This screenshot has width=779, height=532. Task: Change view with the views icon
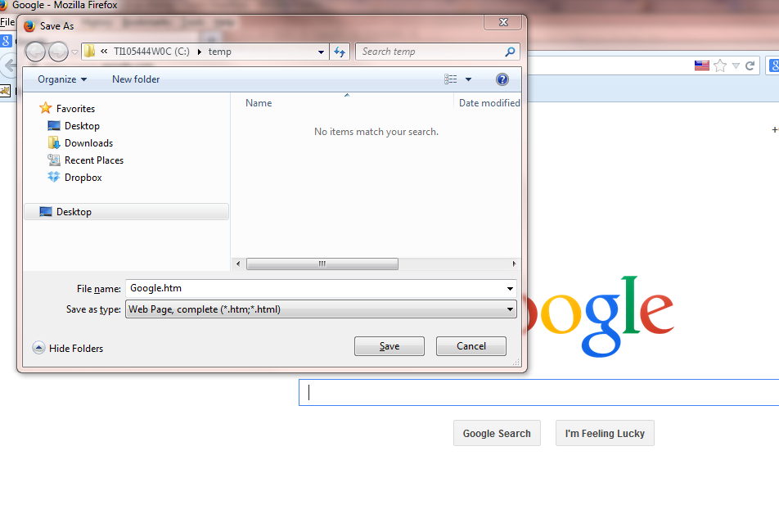[x=451, y=79]
